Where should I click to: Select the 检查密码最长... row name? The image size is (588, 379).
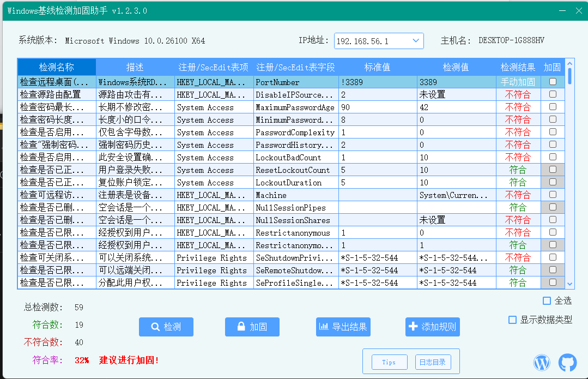57,107
